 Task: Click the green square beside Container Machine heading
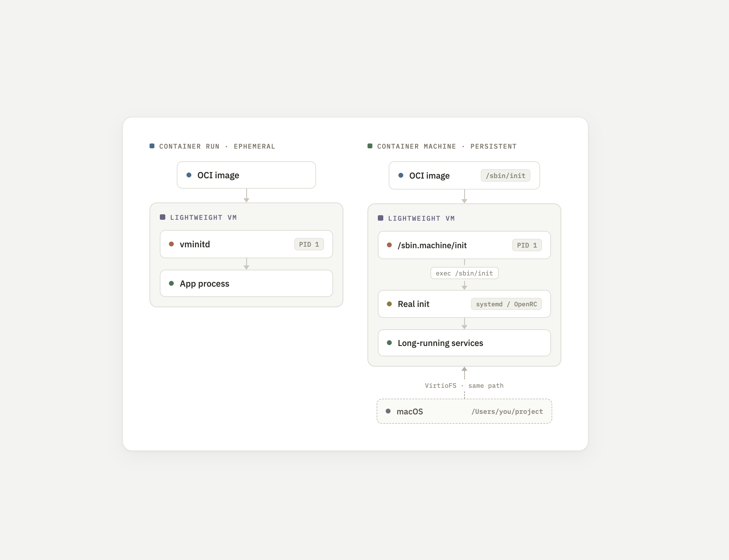click(x=370, y=146)
